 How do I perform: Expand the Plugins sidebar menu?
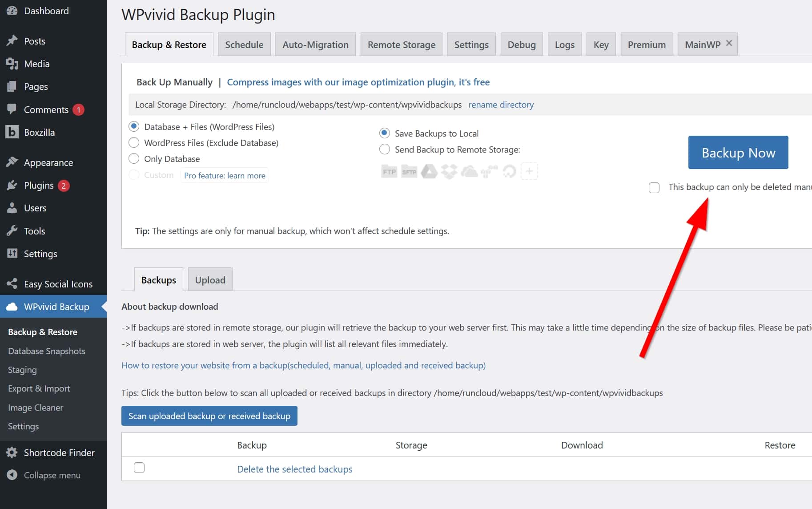pos(39,186)
